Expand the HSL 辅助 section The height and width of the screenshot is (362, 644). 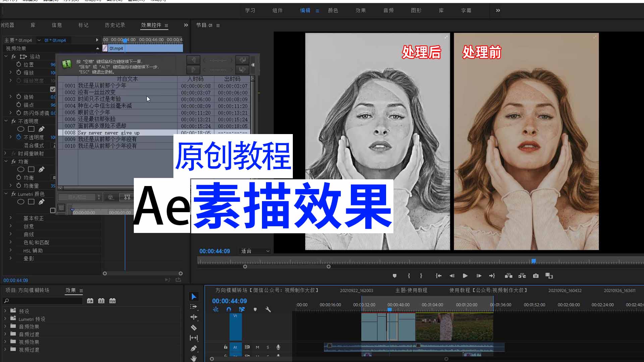pyautogui.click(x=10, y=250)
